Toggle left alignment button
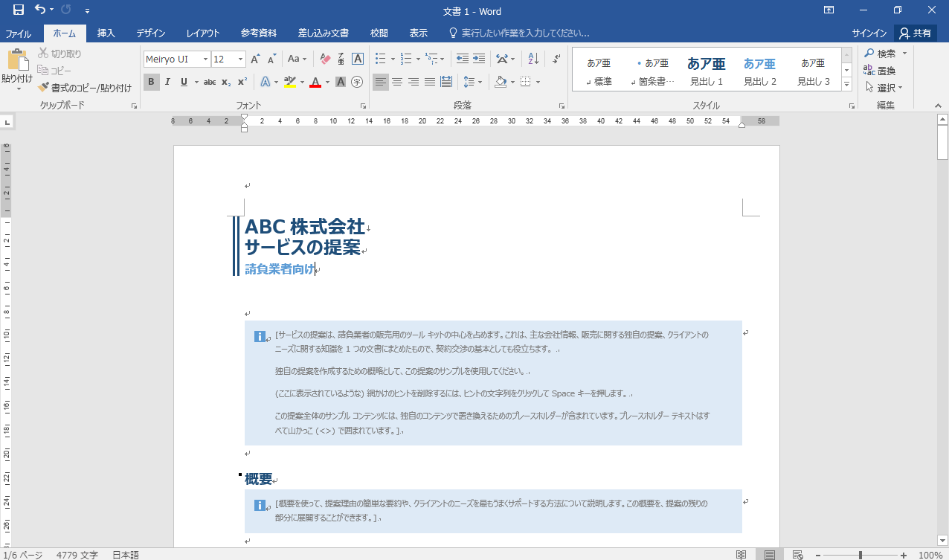The width and height of the screenshot is (949, 560). (381, 82)
